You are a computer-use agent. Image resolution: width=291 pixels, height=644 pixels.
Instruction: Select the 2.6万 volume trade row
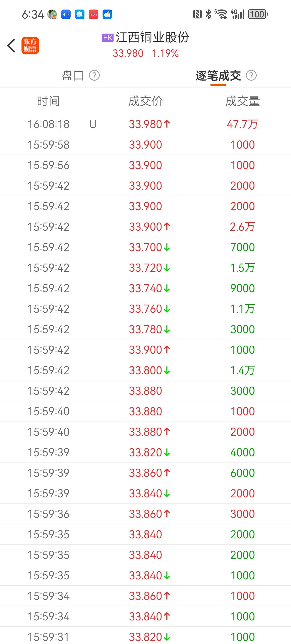145,227
